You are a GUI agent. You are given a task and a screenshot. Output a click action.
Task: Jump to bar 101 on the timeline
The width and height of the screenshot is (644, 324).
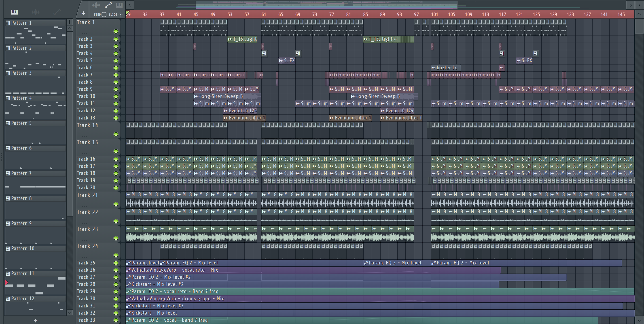click(434, 15)
